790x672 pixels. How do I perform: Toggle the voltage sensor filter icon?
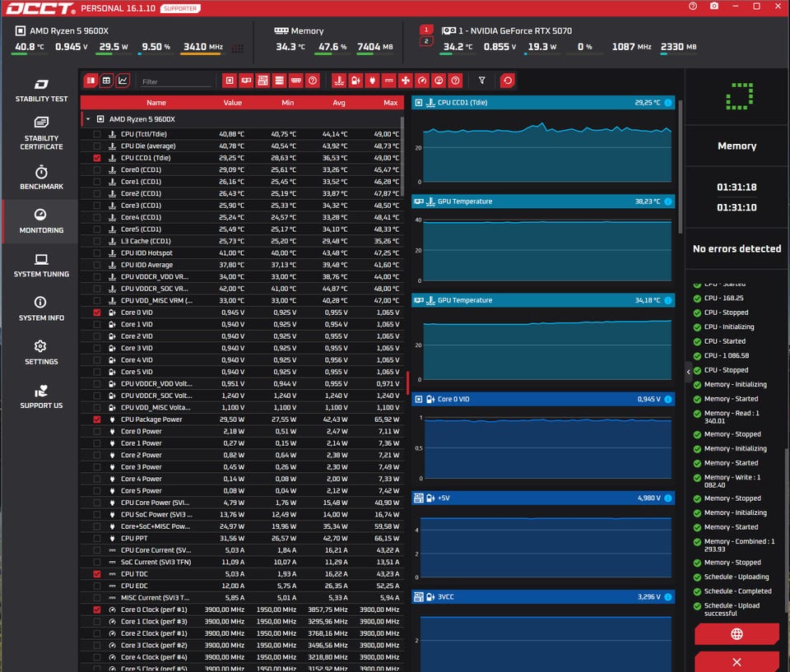click(x=355, y=81)
